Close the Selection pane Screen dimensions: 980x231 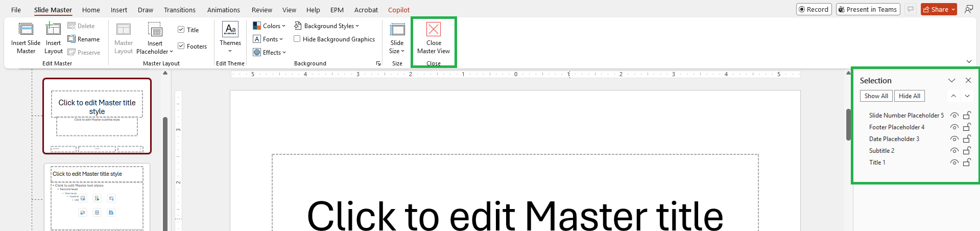pos(968,80)
